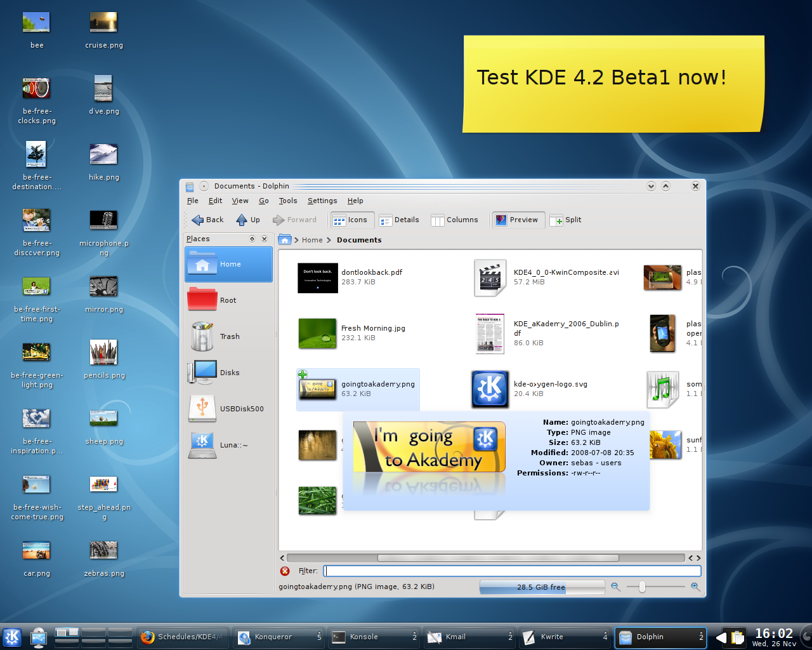Click Home in the breadcrumb path
Screen dimensions: 812x650
pos(312,240)
